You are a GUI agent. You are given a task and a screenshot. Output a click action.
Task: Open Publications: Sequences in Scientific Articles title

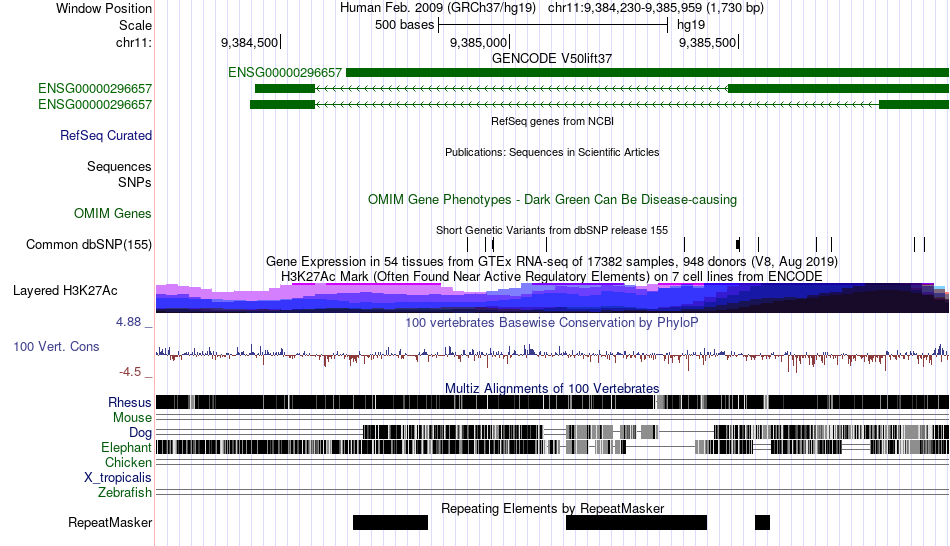click(x=552, y=152)
